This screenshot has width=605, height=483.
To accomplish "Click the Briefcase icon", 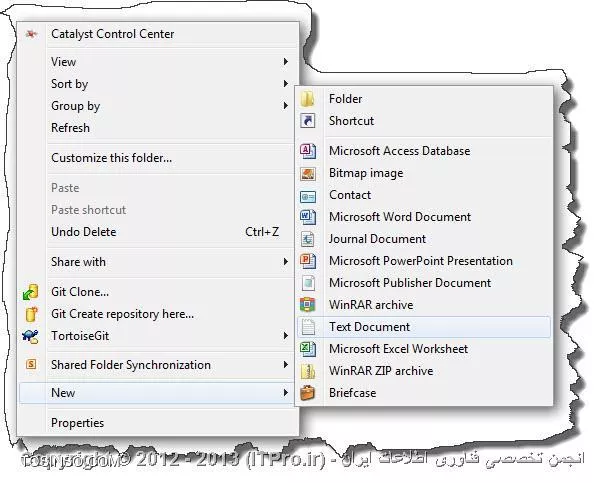I will click(308, 393).
